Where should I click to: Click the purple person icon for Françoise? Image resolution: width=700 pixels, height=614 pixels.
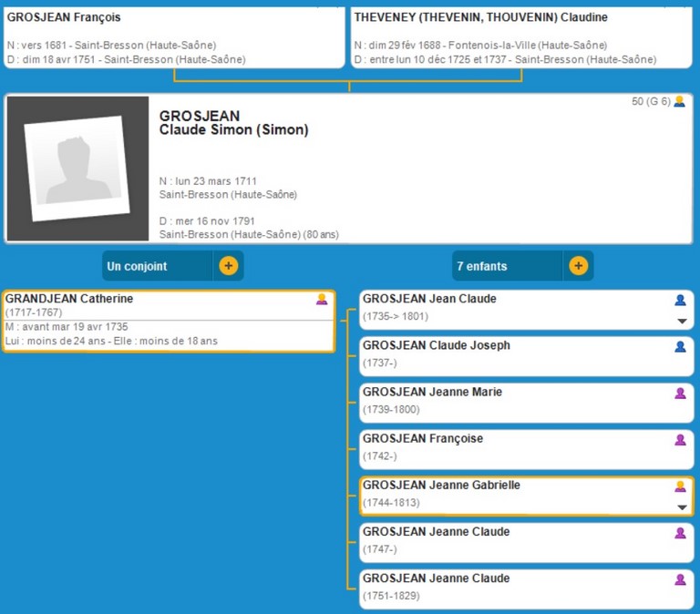point(680,439)
